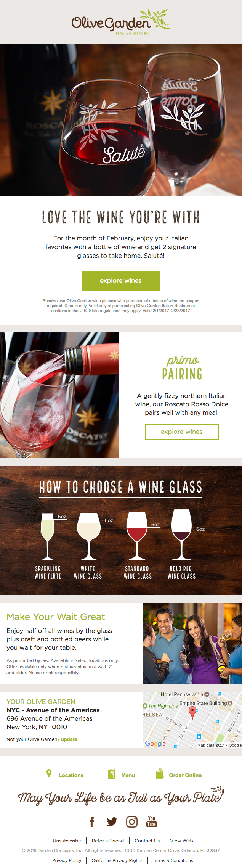242x868 pixels.
Task: Click the update location link
Action: [x=69, y=739]
